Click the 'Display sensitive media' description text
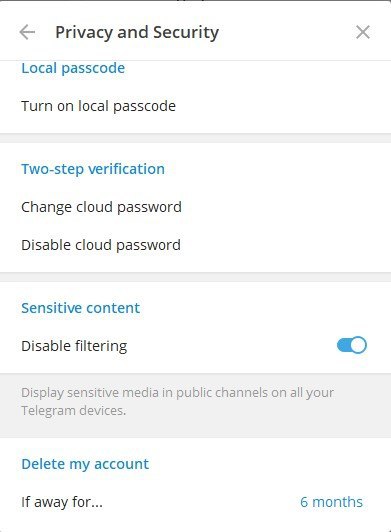391x532 pixels. 177,393
